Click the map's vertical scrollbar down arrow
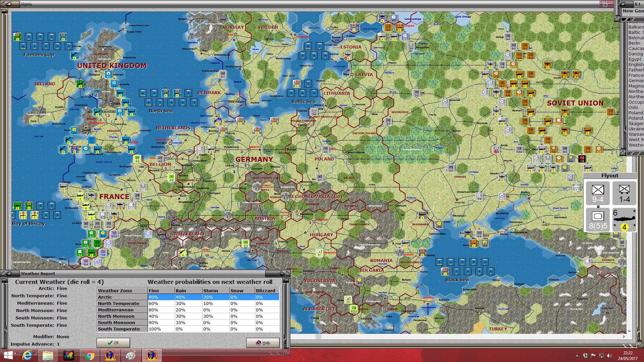The image size is (644, 362). point(629,331)
